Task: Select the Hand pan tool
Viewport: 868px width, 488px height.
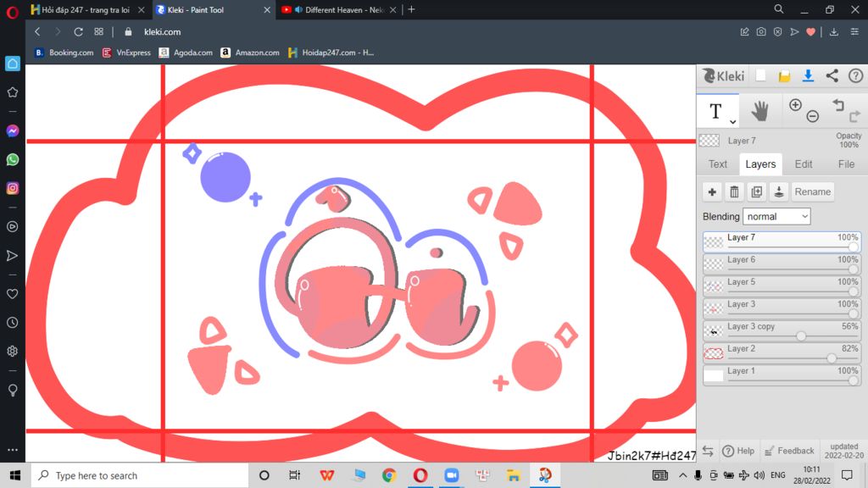Action: (760, 111)
